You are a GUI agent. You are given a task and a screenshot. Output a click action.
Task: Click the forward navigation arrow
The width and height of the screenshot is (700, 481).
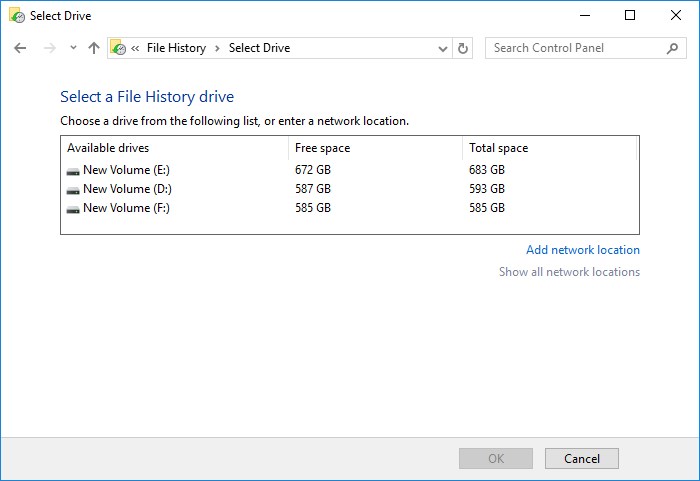pyautogui.click(x=50, y=48)
